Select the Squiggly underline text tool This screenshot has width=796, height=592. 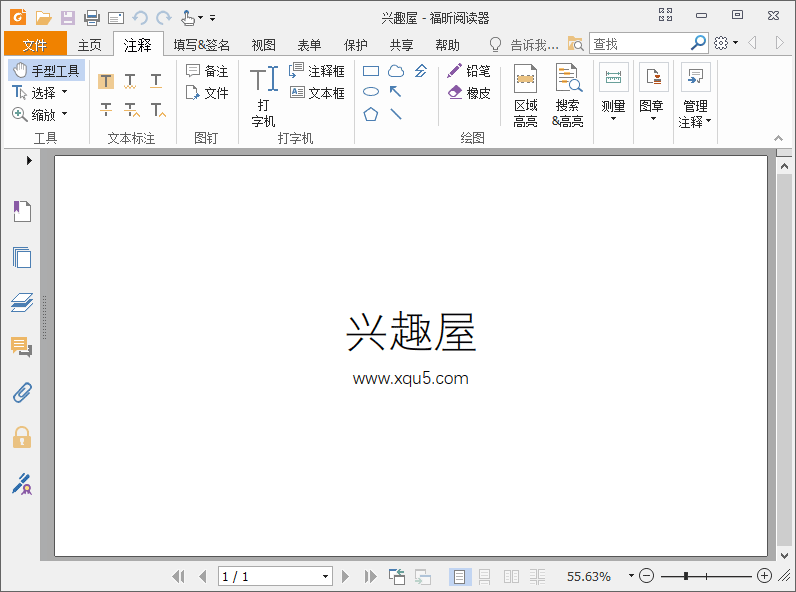[x=130, y=81]
